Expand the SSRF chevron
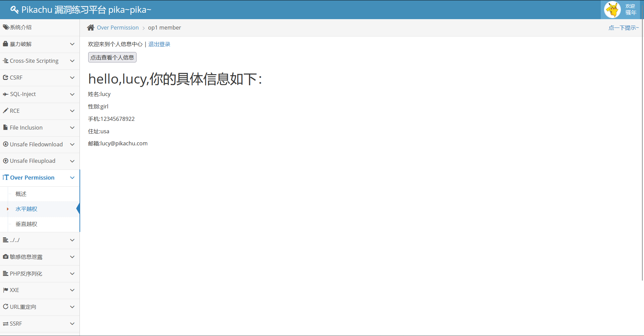 coord(72,324)
